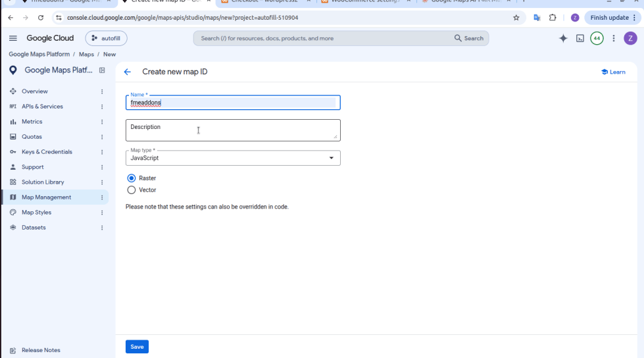Click the browser address bar URL
This screenshot has height=358, width=644.
pos(183,18)
